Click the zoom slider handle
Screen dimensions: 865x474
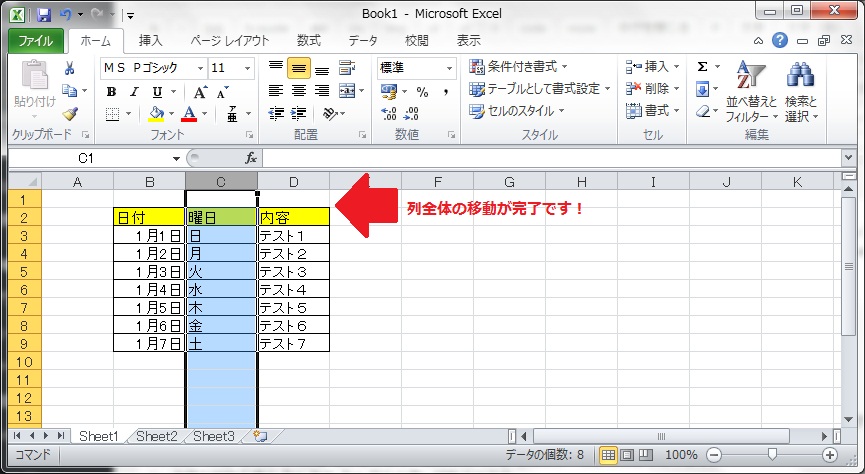coord(772,455)
